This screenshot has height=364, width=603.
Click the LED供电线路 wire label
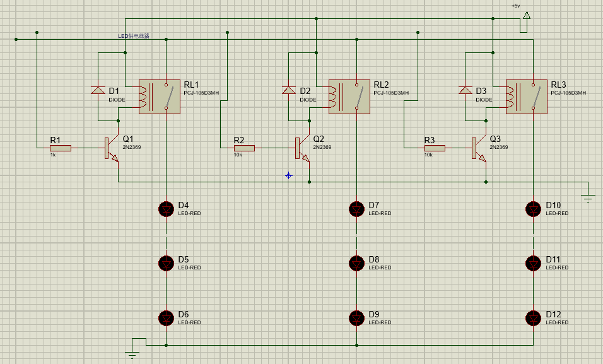coord(134,36)
